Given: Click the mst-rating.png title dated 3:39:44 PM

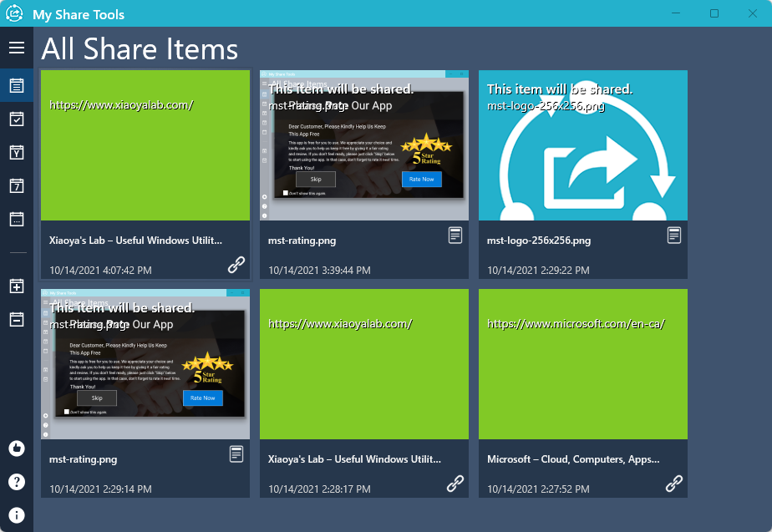Looking at the screenshot, I should pyautogui.click(x=302, y=241).
